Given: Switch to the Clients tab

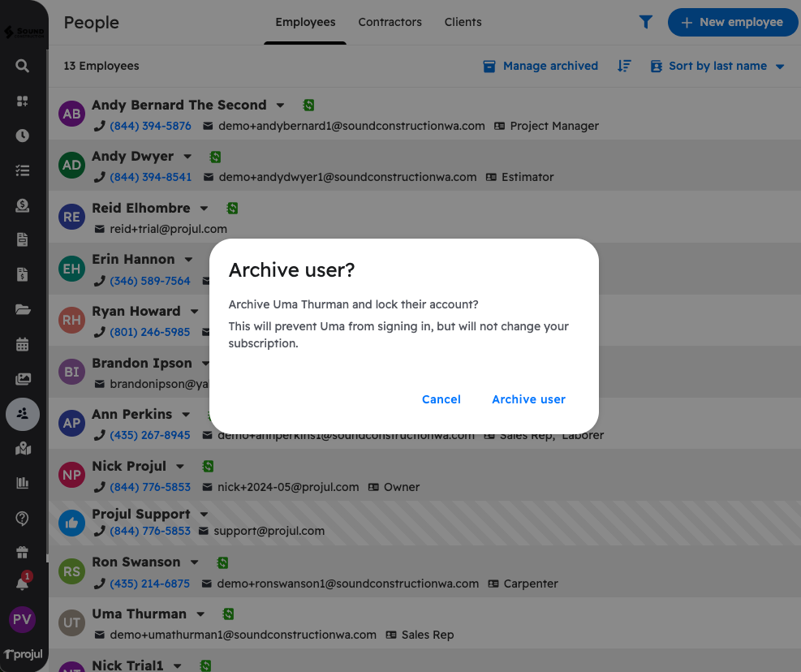Looking at the screenshot, I should pos(463,22).
